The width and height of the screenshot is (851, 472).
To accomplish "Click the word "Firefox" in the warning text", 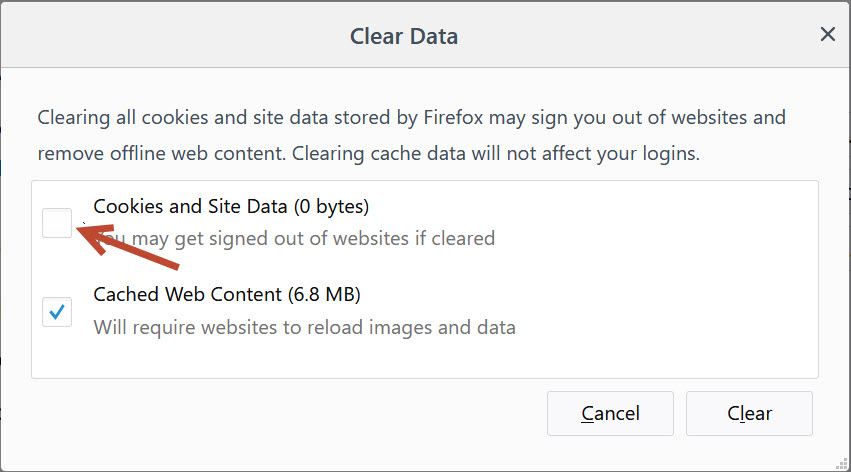I will tap(453, 118).
